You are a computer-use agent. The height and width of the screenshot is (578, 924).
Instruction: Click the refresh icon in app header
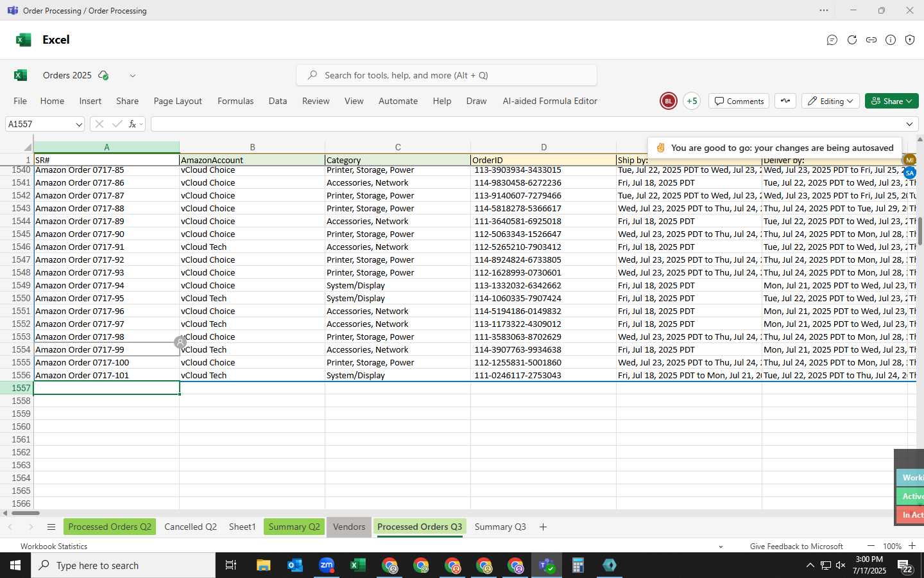click(x=852, y=40)
